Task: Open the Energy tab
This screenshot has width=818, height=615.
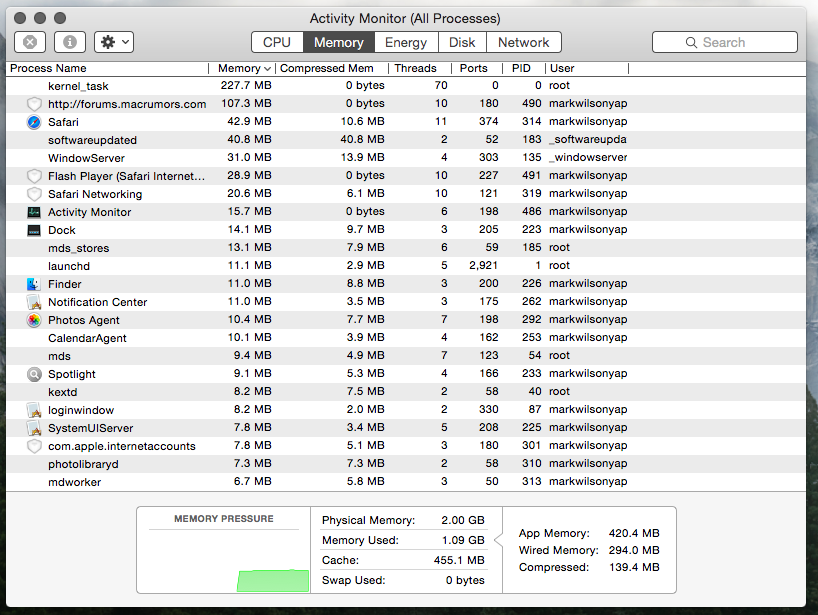Action: (x=406, y=42)
